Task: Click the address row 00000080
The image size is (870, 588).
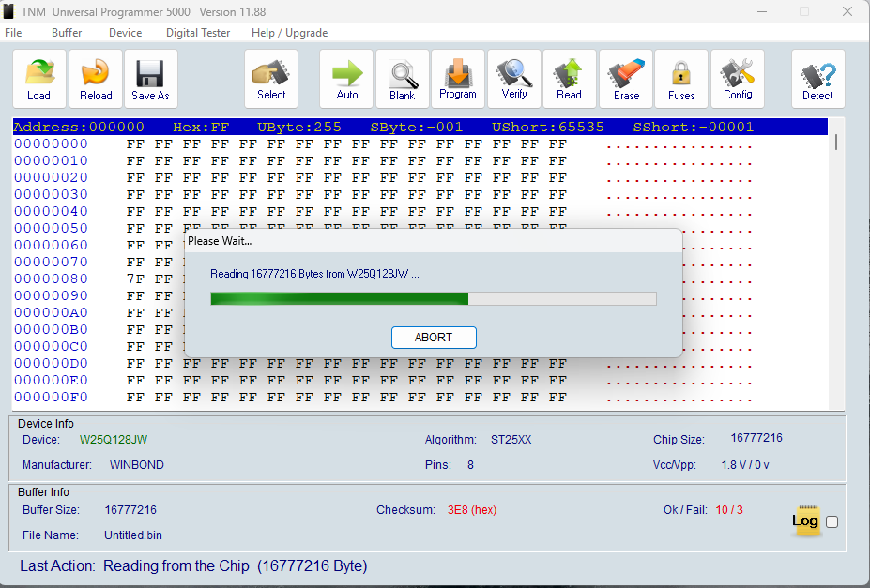Action: [x=51, y=279]
